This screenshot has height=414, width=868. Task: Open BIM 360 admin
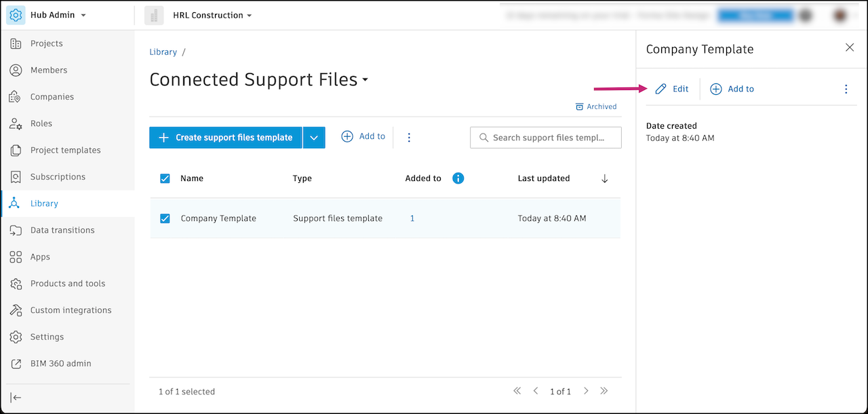click(60, 363)
